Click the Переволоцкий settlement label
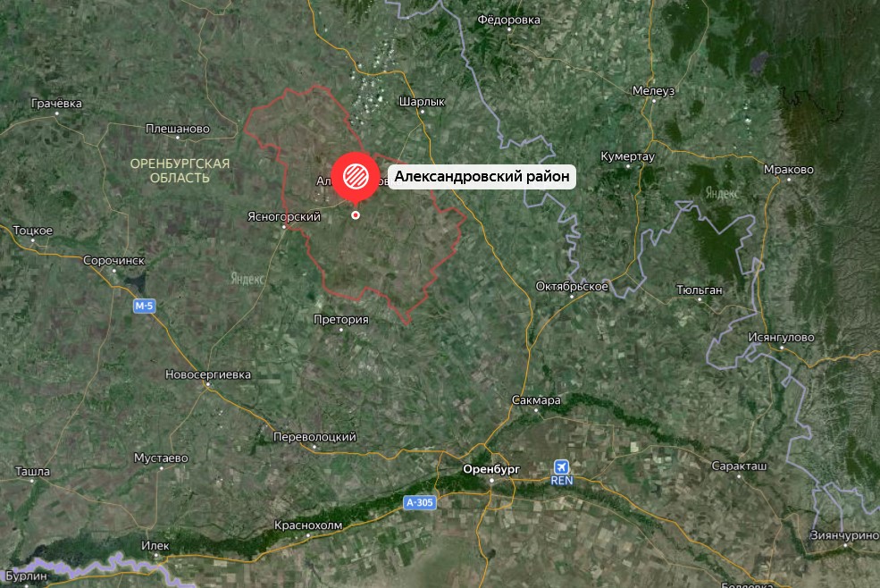 point(314,437)
